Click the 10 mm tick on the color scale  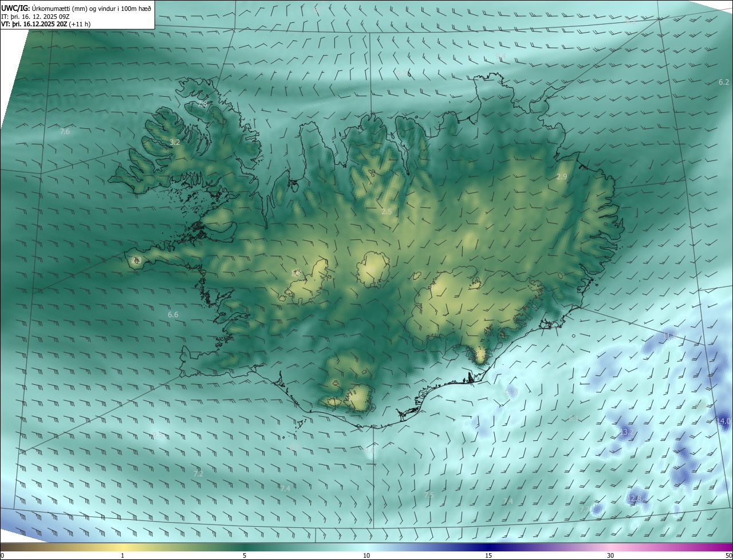point(366,555)
